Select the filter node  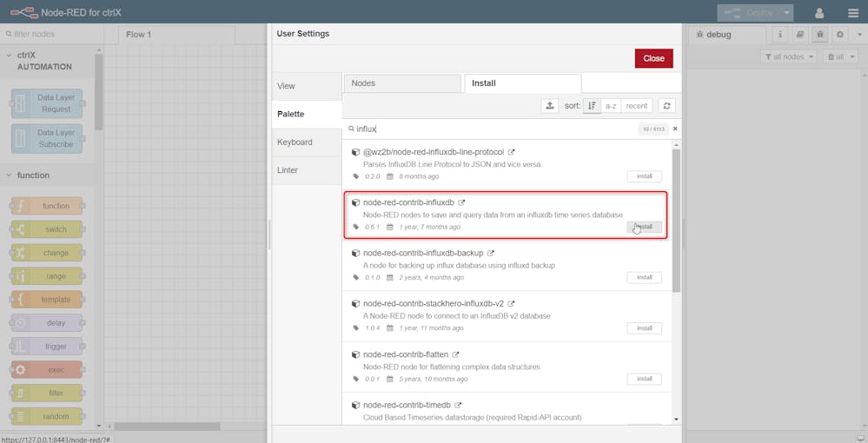47,393
